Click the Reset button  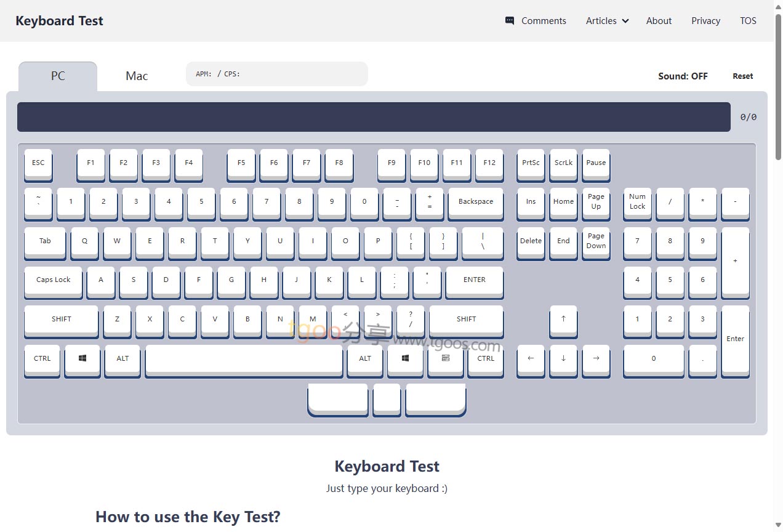pyautogui.click(x=742, y=76)
